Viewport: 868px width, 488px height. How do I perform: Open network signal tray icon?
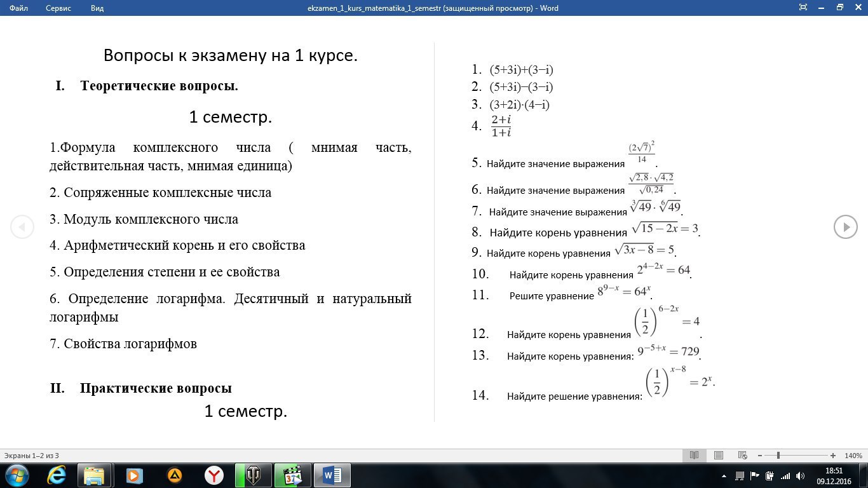tap(785, 475)
